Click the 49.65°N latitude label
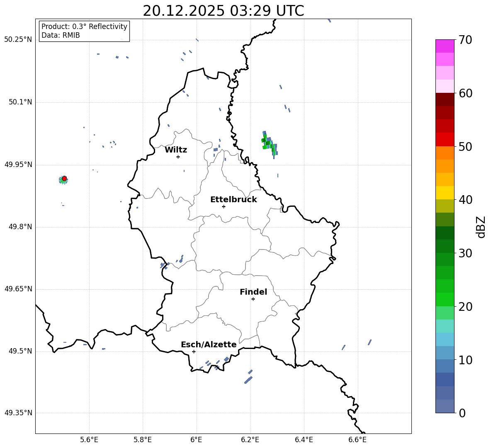The height and width of the screenshot is (448, 491). (x=18, y=289)
